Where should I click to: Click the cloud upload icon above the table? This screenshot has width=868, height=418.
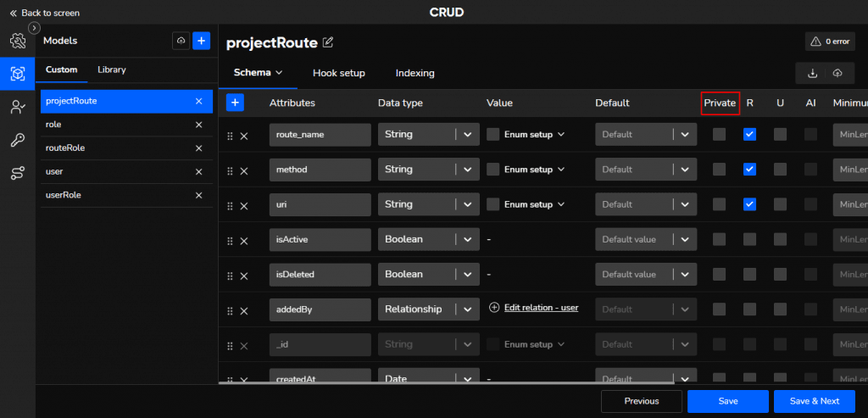(837, 74)
